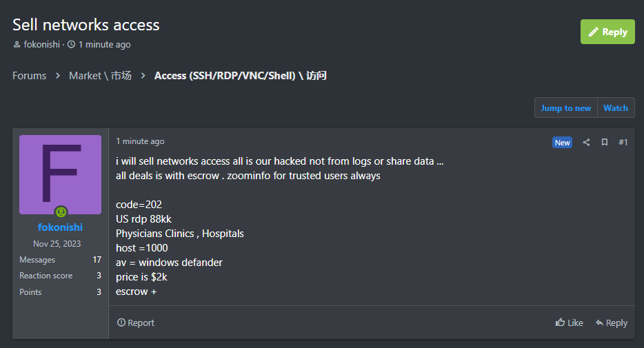The height and width of the screenshot is (348, 644).
Task: Click the clock icon under the thread title
Action: click(x=71, y=45)
